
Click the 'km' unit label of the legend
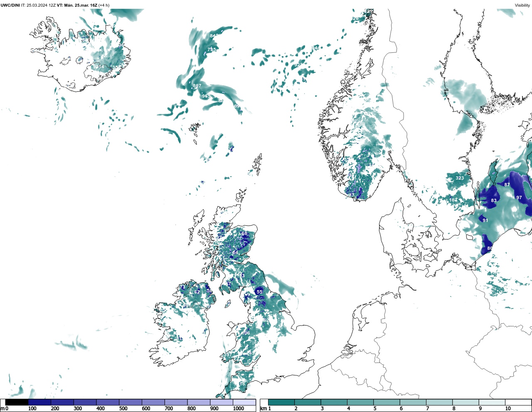[x=263, y=409]
